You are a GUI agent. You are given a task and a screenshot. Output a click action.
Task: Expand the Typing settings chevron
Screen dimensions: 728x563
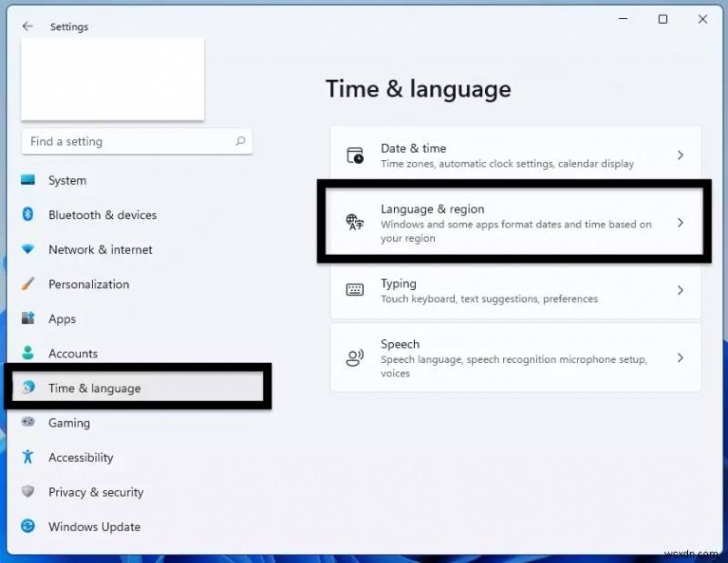[680, 291]
